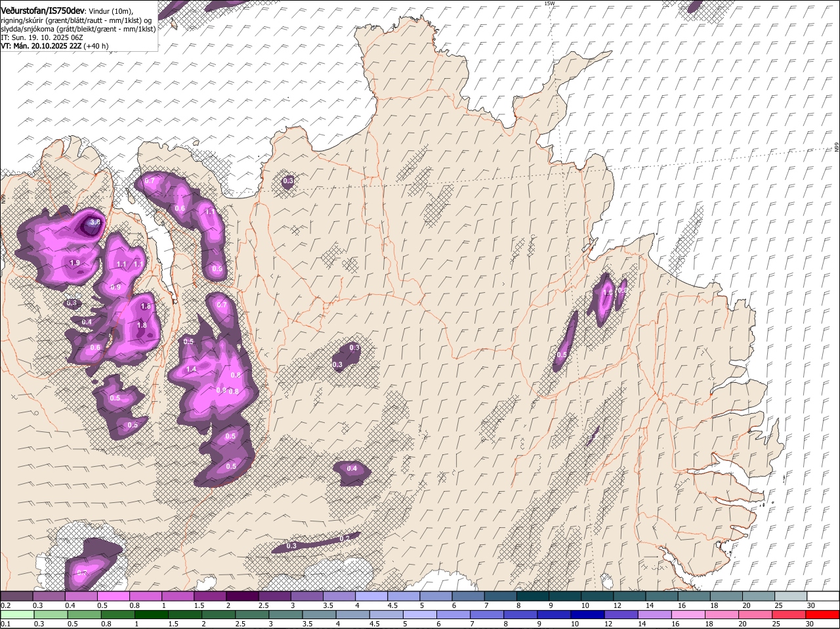Click the 1.4 precipitation value on the map
The height and width of the screenshot is (629, 840).
point(192,370)
